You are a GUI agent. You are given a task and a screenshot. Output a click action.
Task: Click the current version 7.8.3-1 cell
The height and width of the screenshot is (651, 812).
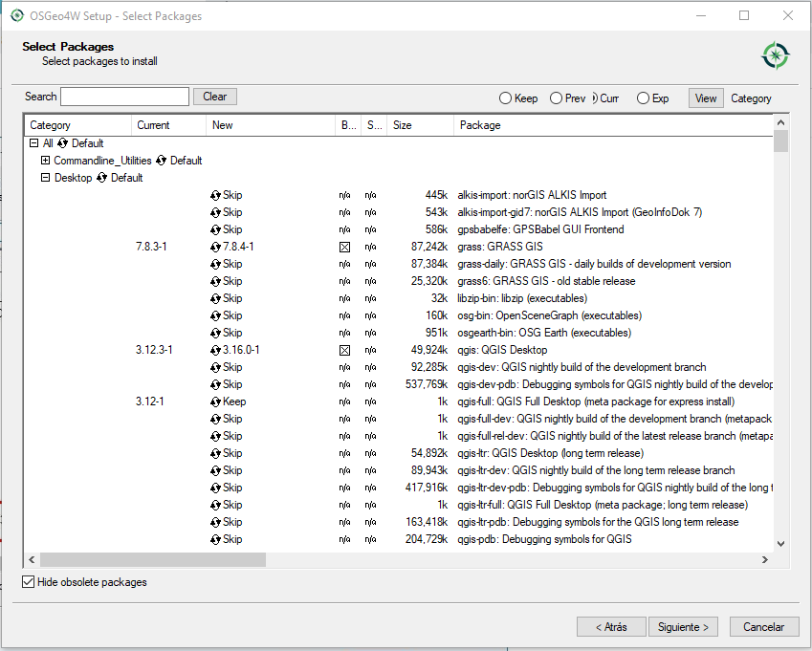151,247
